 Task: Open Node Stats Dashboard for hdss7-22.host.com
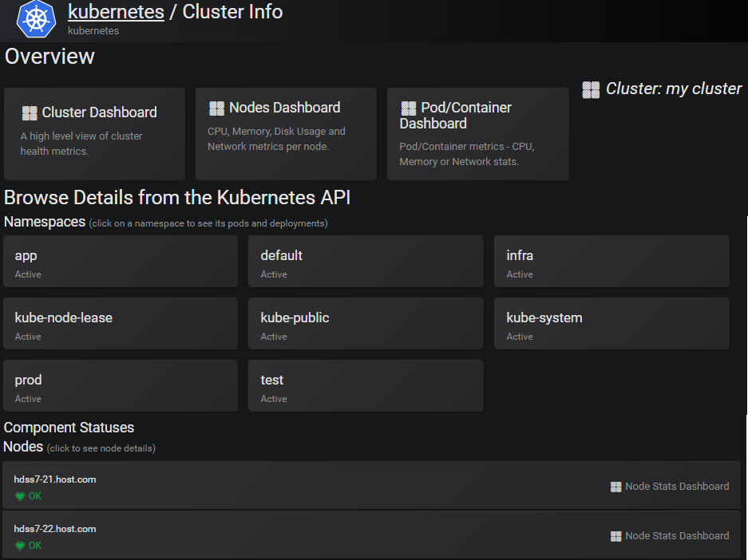[x=676, y=536]
